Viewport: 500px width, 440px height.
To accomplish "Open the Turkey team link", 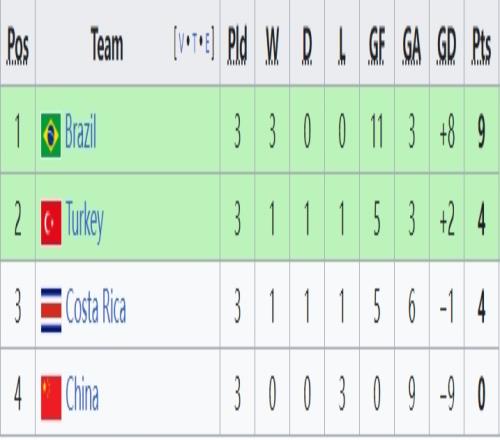I will coord(85,221).
